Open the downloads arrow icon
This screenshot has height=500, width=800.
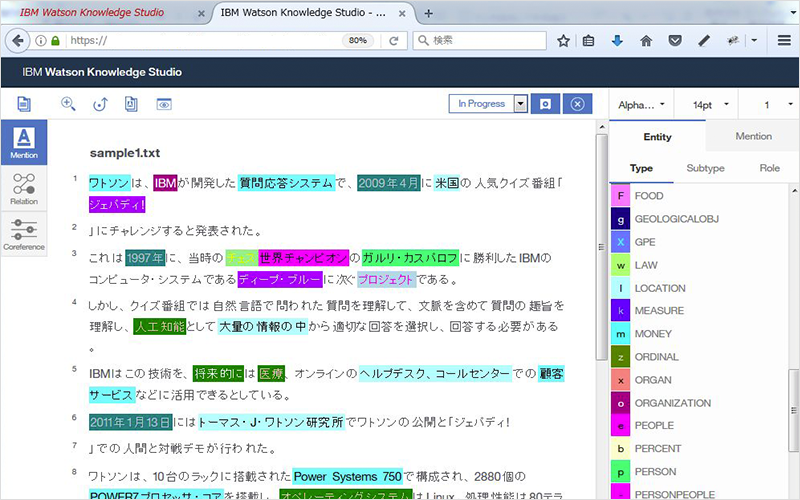point(617,40)
